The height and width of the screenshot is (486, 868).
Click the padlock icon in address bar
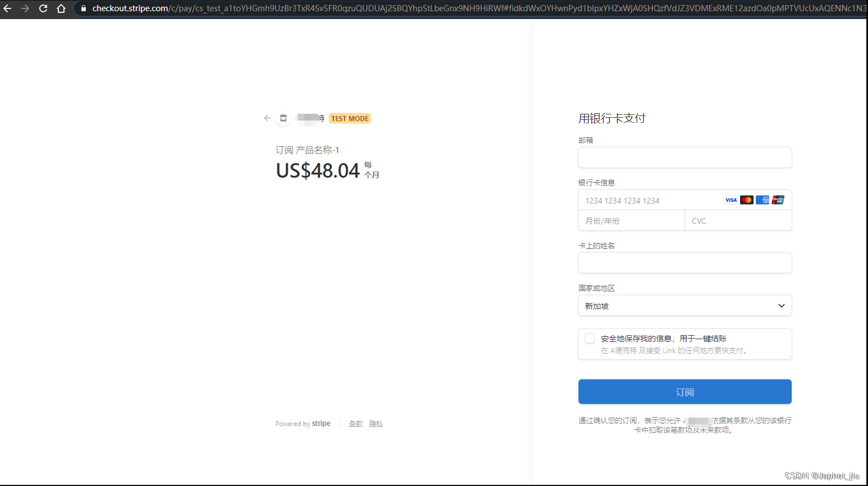click(84, 8)
